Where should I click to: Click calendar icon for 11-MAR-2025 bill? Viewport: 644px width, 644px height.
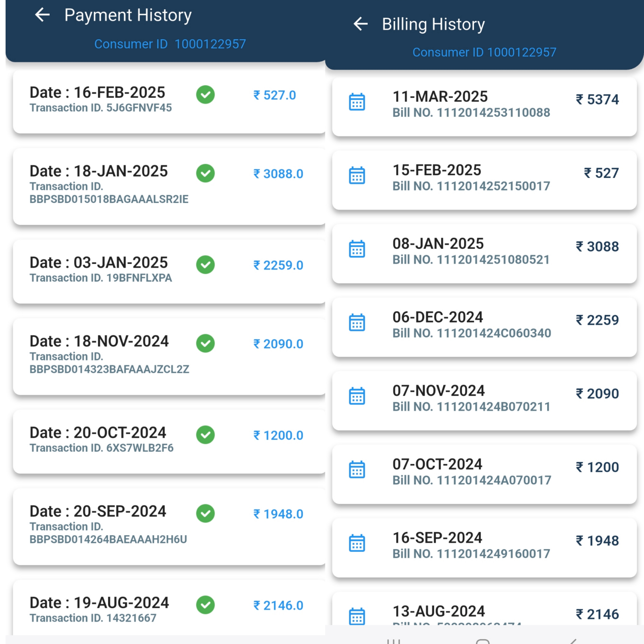pos(357,102)
